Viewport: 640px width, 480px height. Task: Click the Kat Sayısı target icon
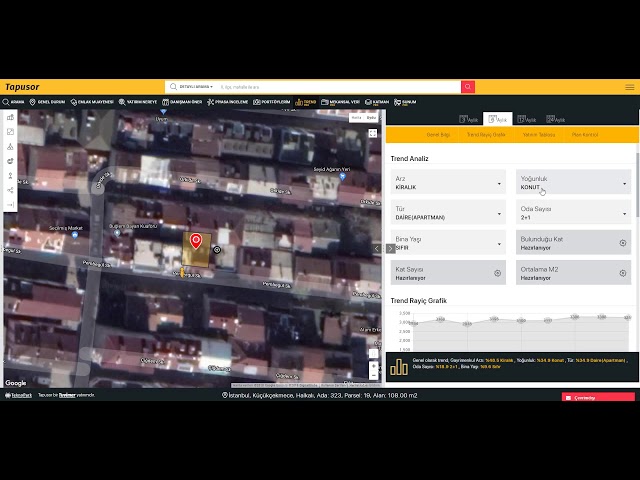click(x=498, y=273)
